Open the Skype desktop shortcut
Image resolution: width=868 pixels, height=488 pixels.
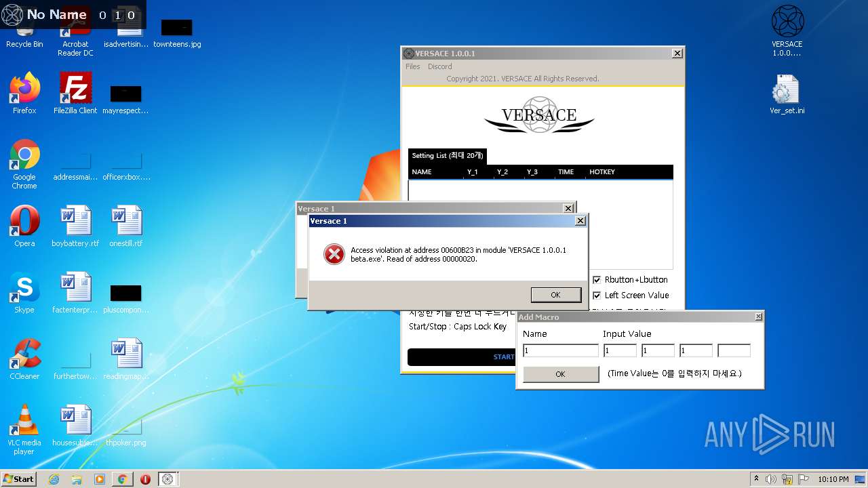[x=24, y=293]
